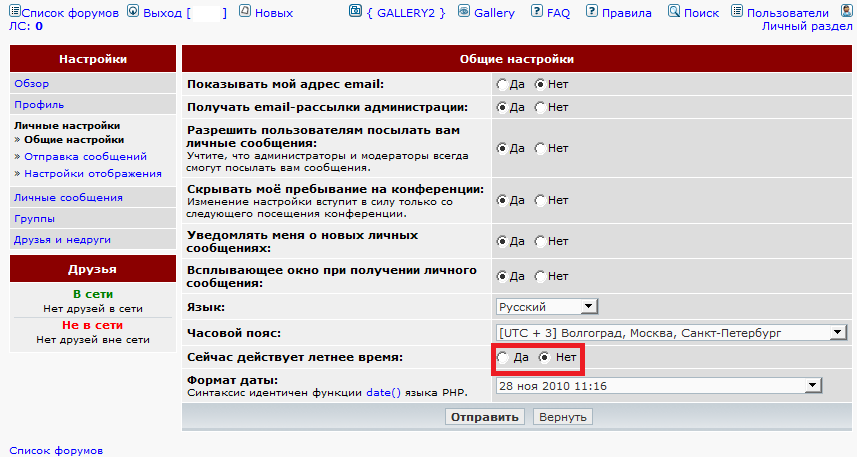
Task: Click the forum list icon in top bar
Action: click(14, 12)
